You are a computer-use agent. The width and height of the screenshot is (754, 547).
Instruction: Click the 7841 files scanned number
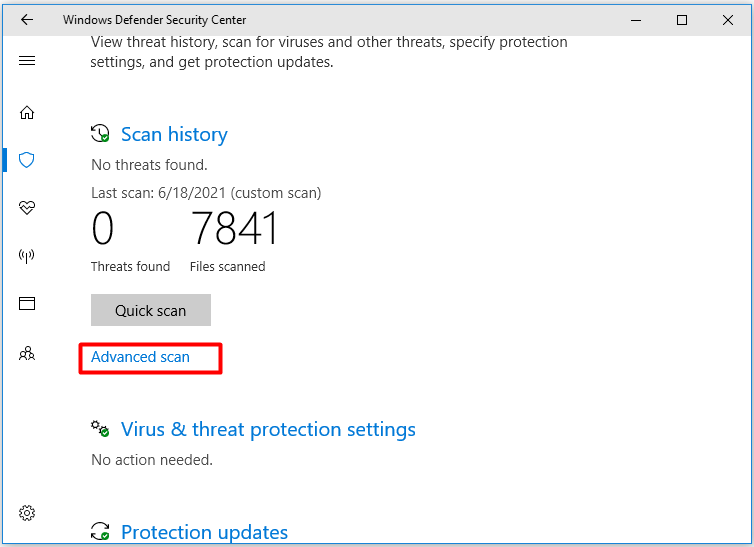pyautogui.click(x=234, y=228)
